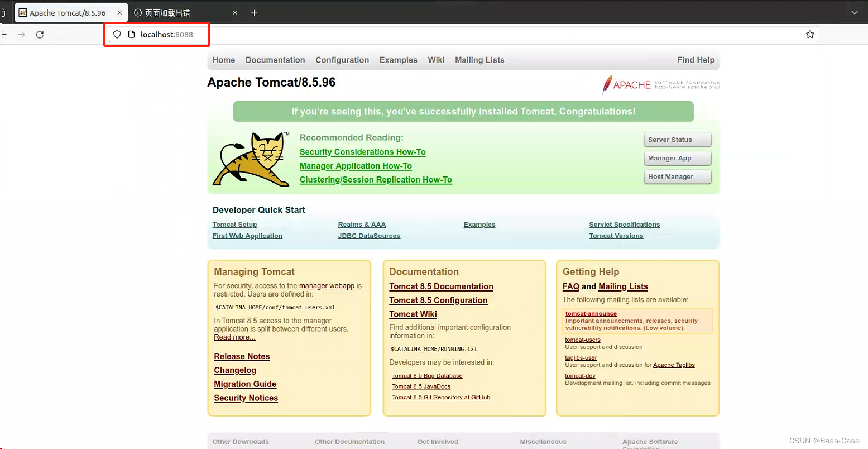Click the congratulations installed Tomcat banner
The image size is (868, 449).
[x=463, y=112]
